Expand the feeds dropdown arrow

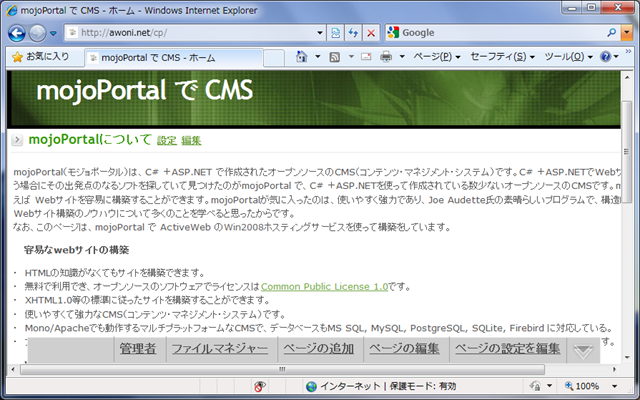click(351, 57)
